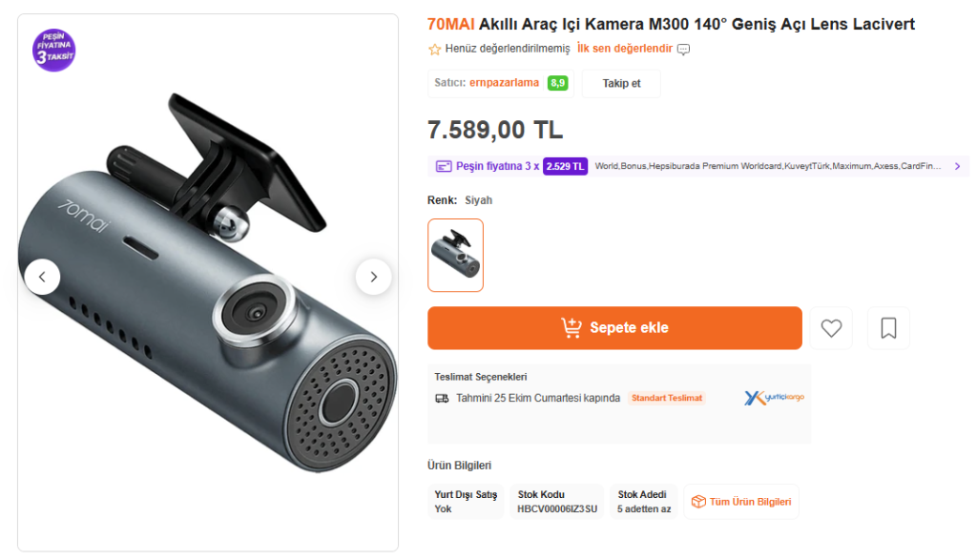Image resolution: width=977 pixels, height=560 pixels.
Task: Open the 70MAI brand link
Action: [450, 24]
